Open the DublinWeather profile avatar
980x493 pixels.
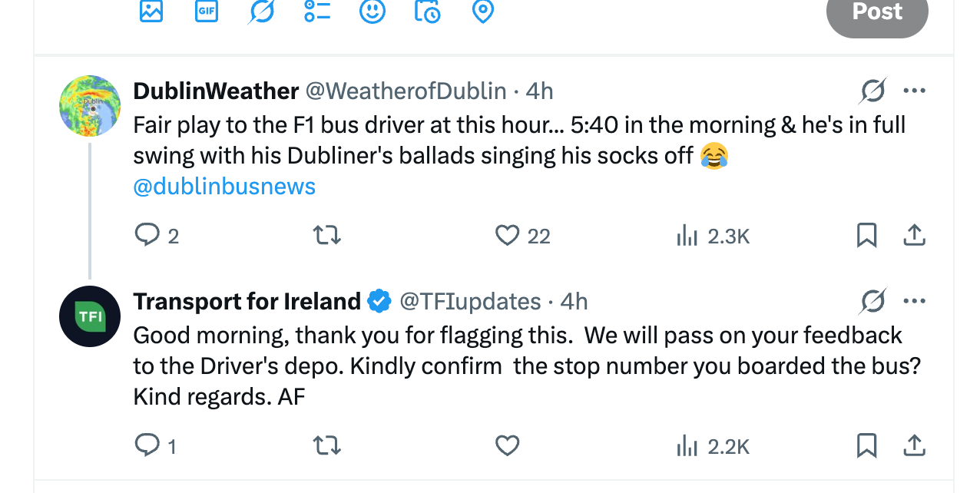click(90, 106)
